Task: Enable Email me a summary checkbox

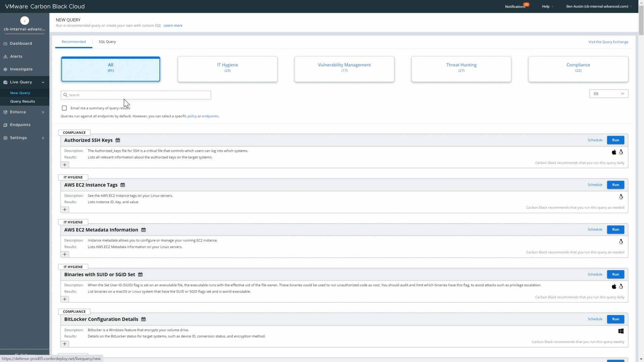Action: point(64,108)
